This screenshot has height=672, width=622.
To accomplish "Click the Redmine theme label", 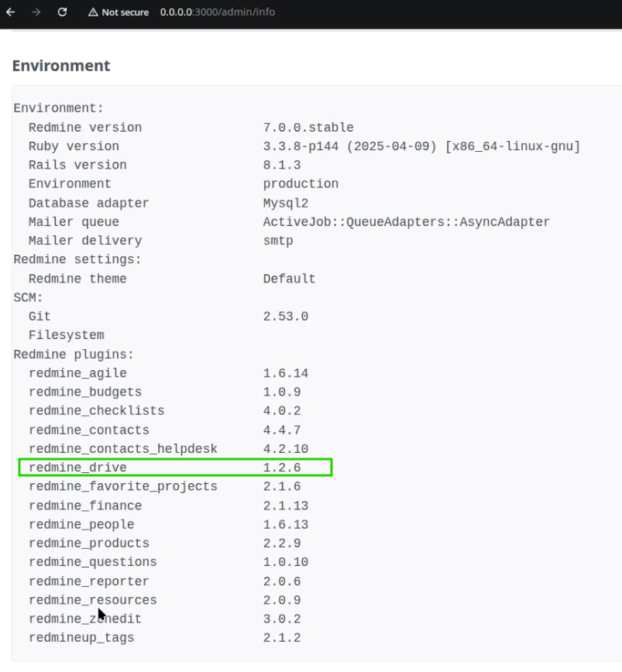I will coord(77,279).
